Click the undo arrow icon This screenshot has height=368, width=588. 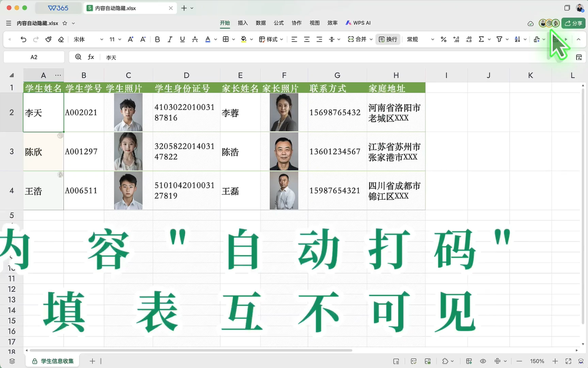tap(23, 40)
